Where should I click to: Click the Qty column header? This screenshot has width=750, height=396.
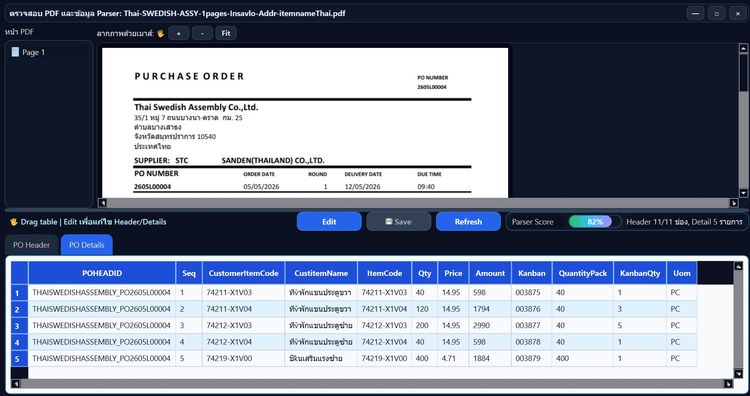tap(425, 273)
